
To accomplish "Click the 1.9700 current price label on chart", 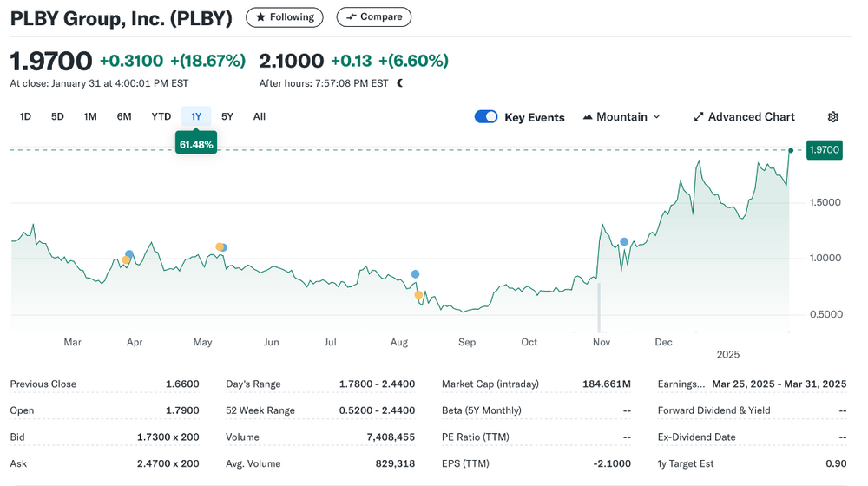I will tap(825, 150).
